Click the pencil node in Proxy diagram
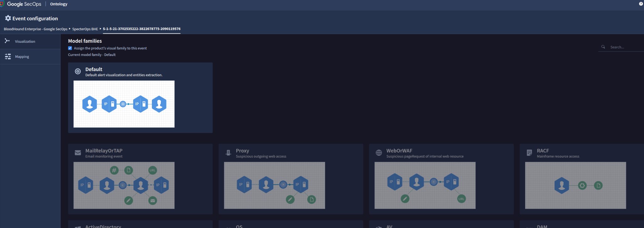This screenshot has width=644, height=228. 290,199
